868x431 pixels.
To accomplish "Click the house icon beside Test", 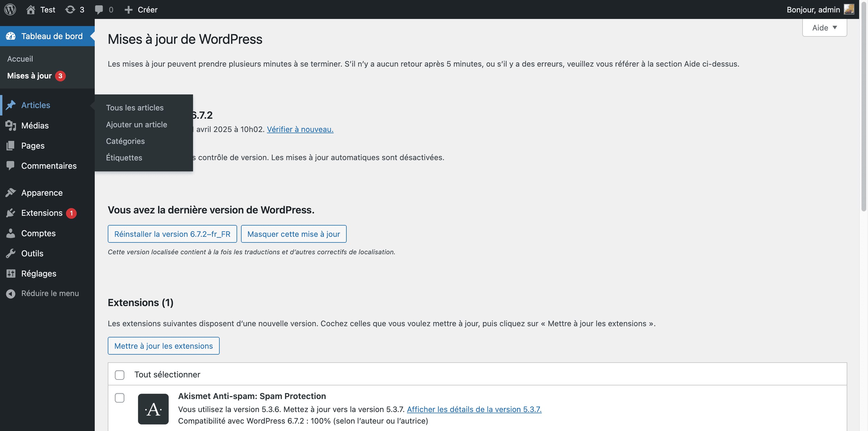I will [x=31, y=9].
